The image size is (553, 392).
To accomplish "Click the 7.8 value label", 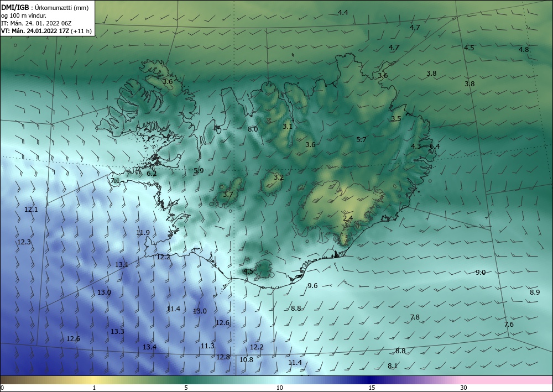I will pos(415,317).
